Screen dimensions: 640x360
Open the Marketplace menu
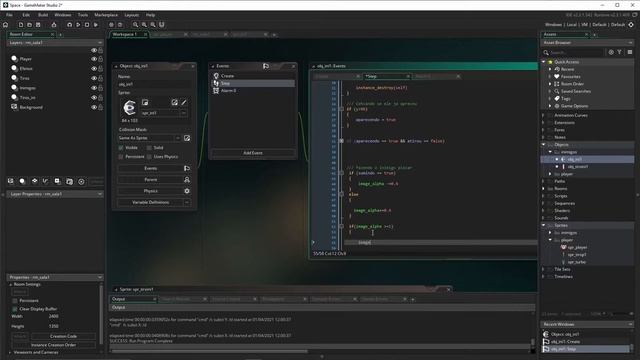pos(106,15)
